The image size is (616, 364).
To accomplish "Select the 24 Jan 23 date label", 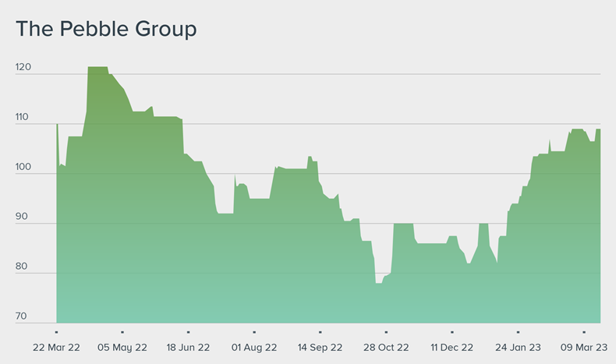I will click(x=518, y=348).
